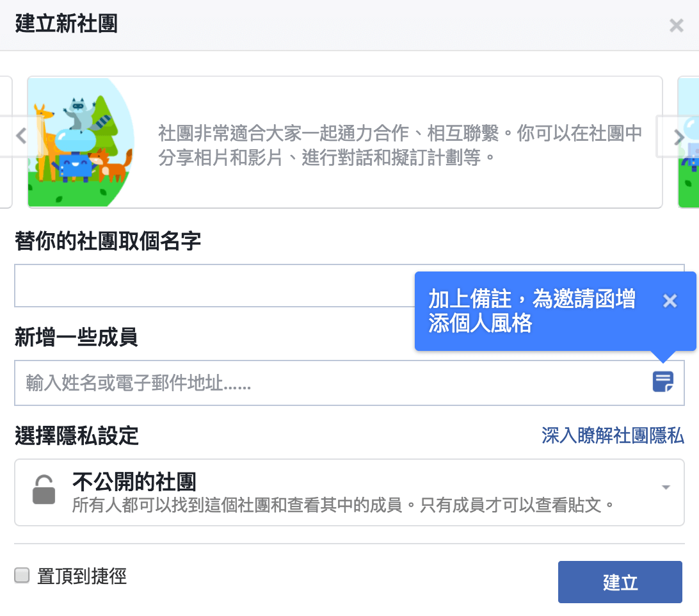The image size is (699, 616).
Task: Select the partially visible card on left edge
Action: pyautogui.click(x=6, y=142)
